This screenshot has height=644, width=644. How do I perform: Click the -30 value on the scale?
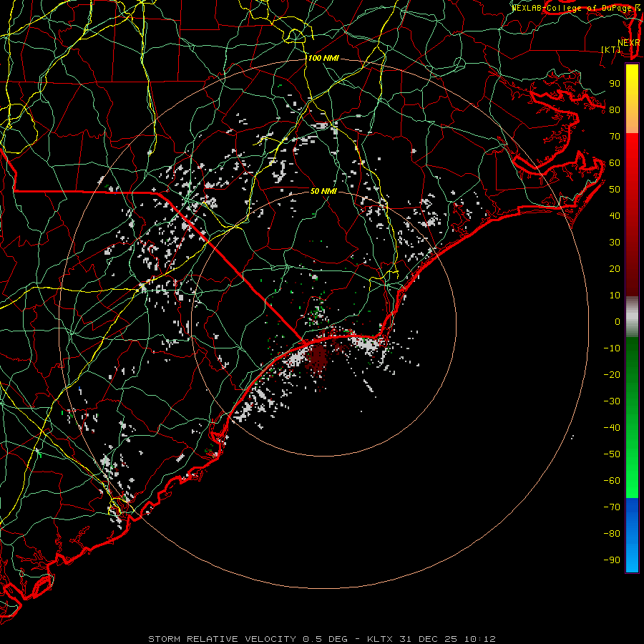click(612, 401)
